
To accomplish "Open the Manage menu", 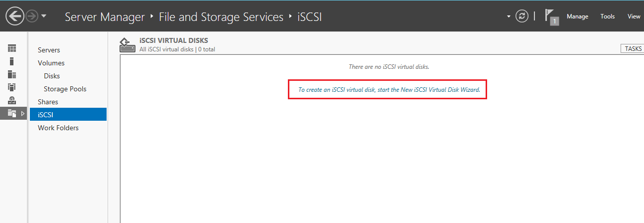I will [577, 16].
